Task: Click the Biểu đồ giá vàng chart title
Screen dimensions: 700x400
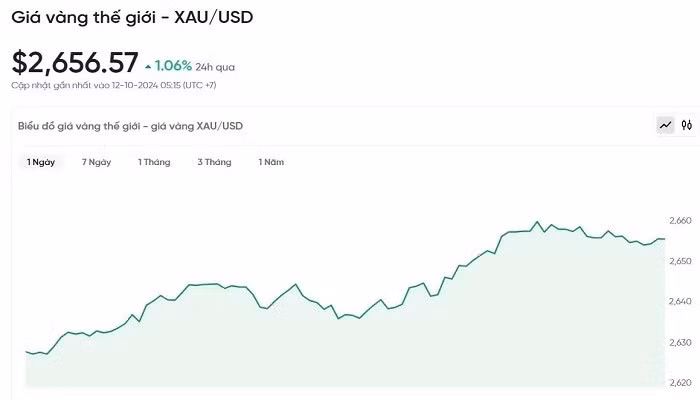Action: (130, 126)
